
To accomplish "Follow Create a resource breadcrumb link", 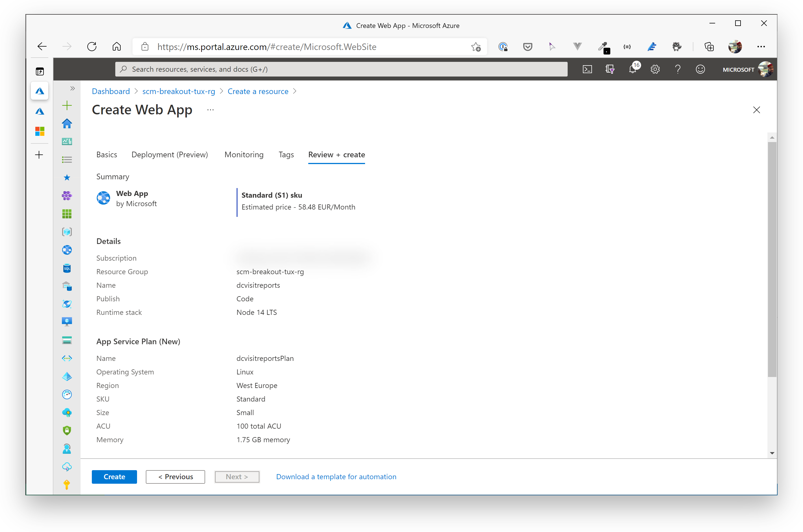I will pos(258,91).
